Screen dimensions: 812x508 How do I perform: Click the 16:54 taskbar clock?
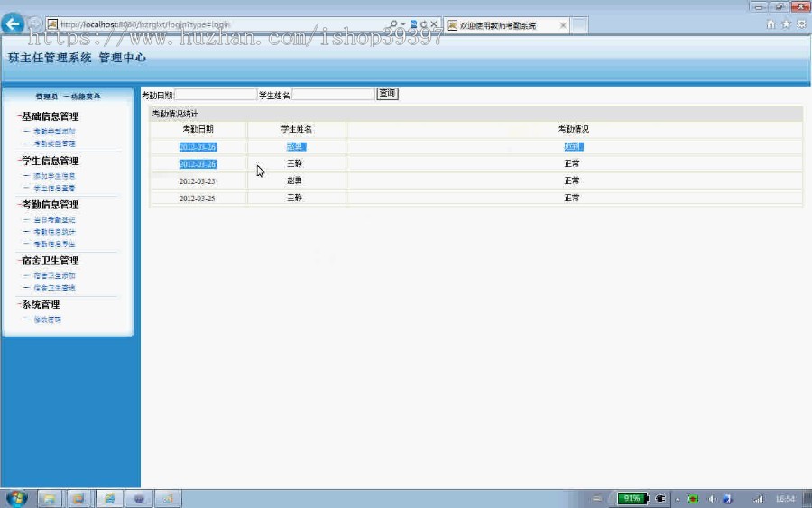click(785, 499)
